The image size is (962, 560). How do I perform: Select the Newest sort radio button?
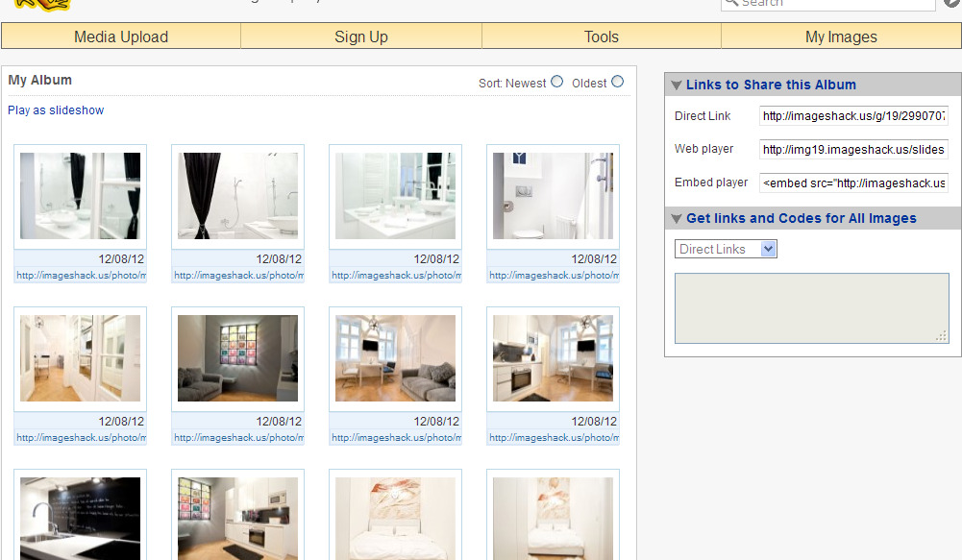557,82
